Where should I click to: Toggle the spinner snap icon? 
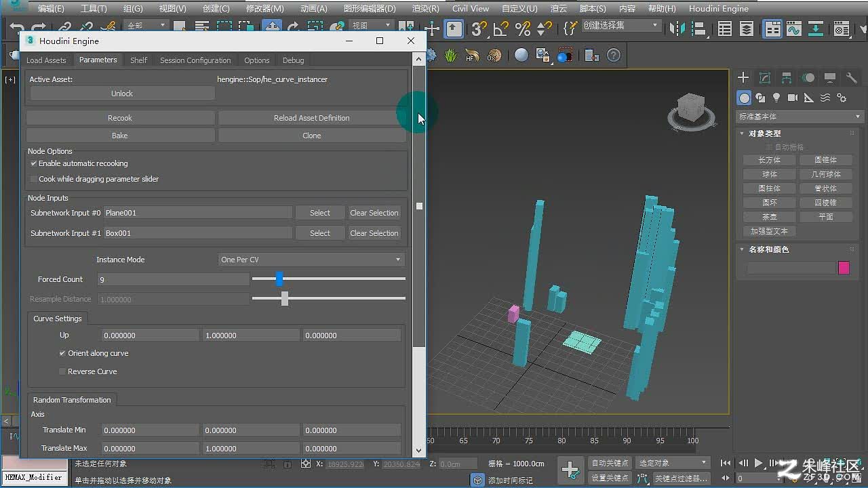pyautogui.click(x=544, y=28)
